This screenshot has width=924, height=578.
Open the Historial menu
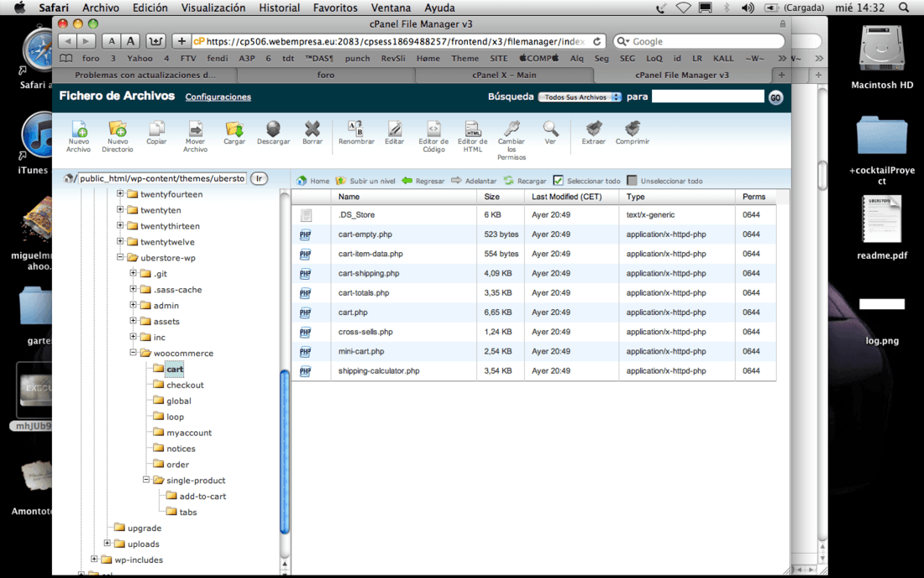(x=280, y=8)
